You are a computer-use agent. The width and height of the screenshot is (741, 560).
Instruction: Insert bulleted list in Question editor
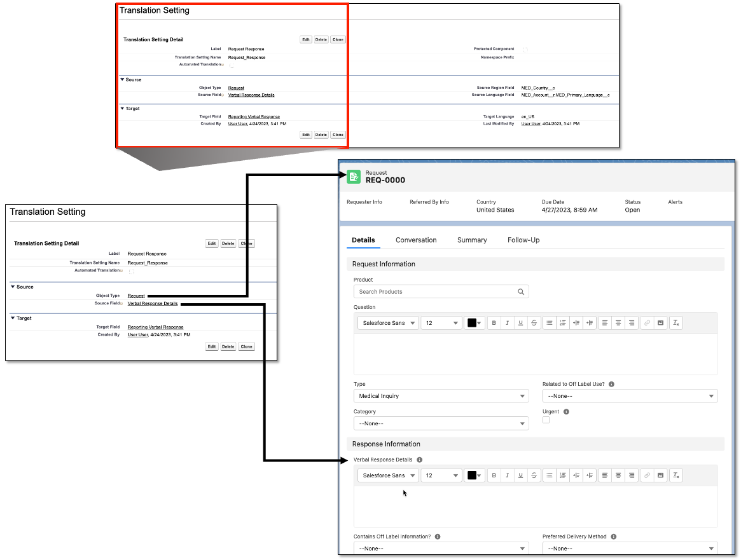click(550, 323)
